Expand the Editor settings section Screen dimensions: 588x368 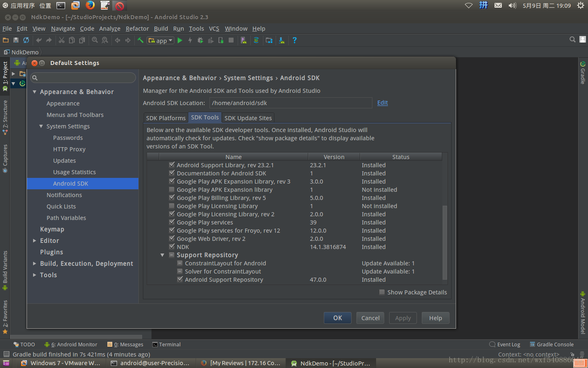35,241
